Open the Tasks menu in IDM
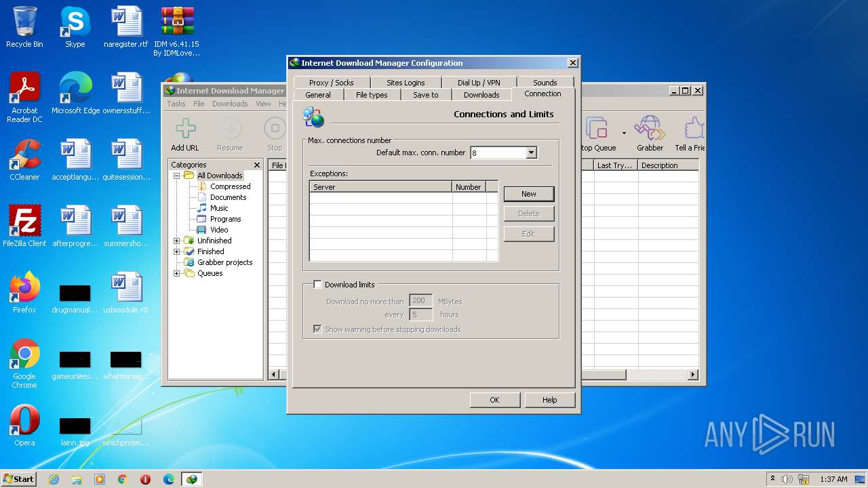Image resolution: width=868 pixels, height=488 pixels. click(176, 104)
